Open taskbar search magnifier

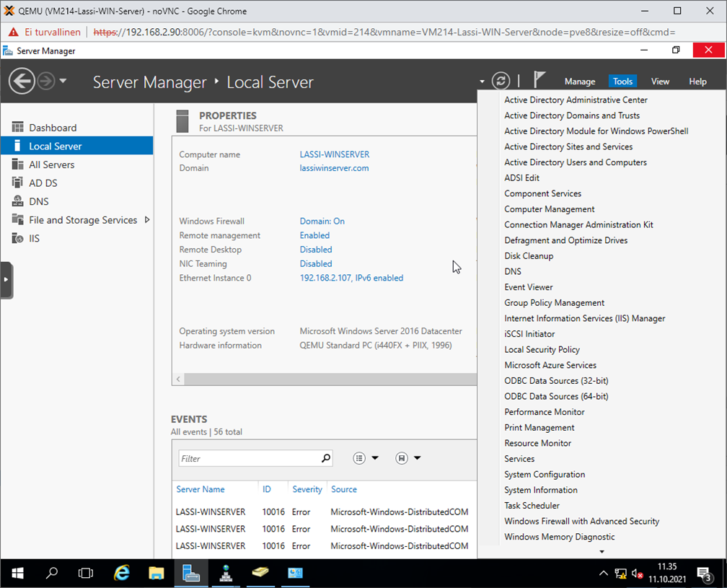(x=52, y=573)
